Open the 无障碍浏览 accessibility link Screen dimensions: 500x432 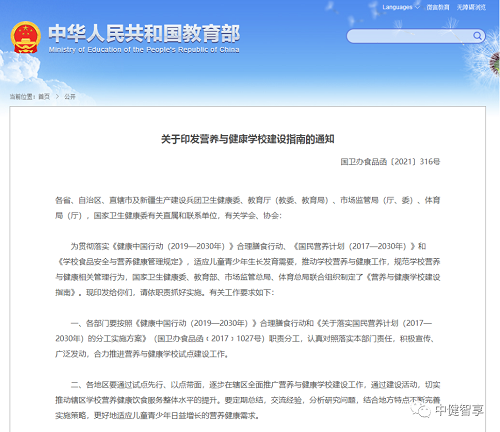(471, 7)
